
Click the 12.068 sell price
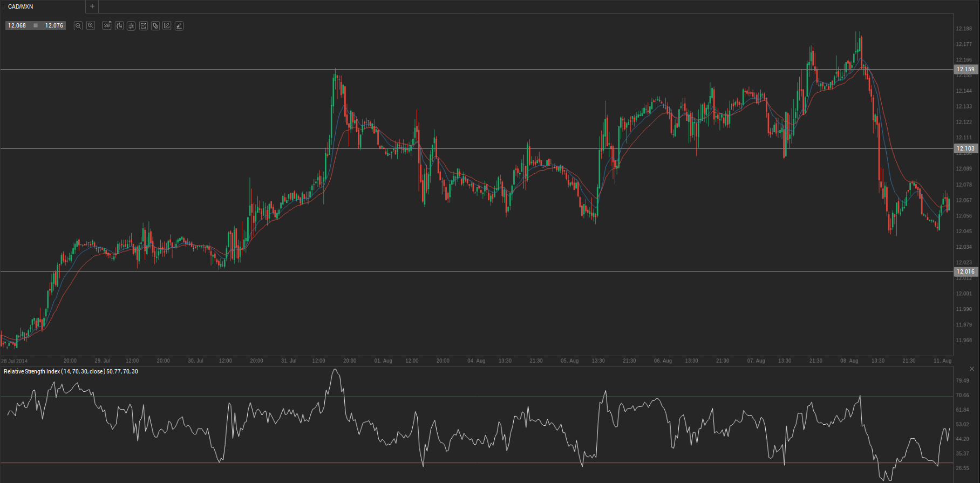17,26
